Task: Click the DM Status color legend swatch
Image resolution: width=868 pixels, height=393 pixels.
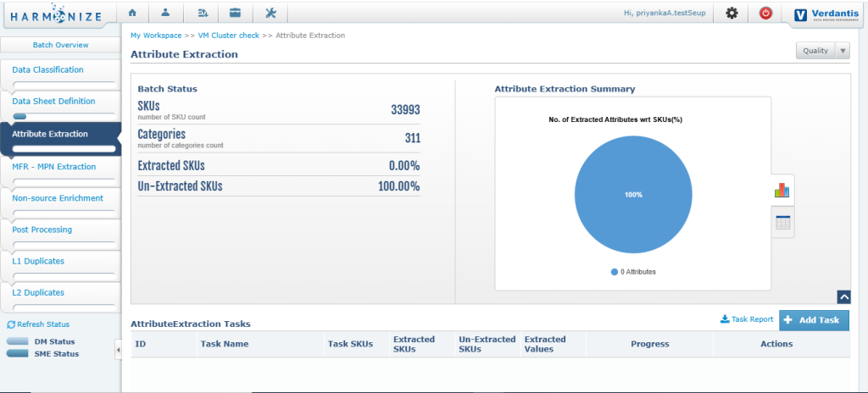Action: (x=17, y=341)
